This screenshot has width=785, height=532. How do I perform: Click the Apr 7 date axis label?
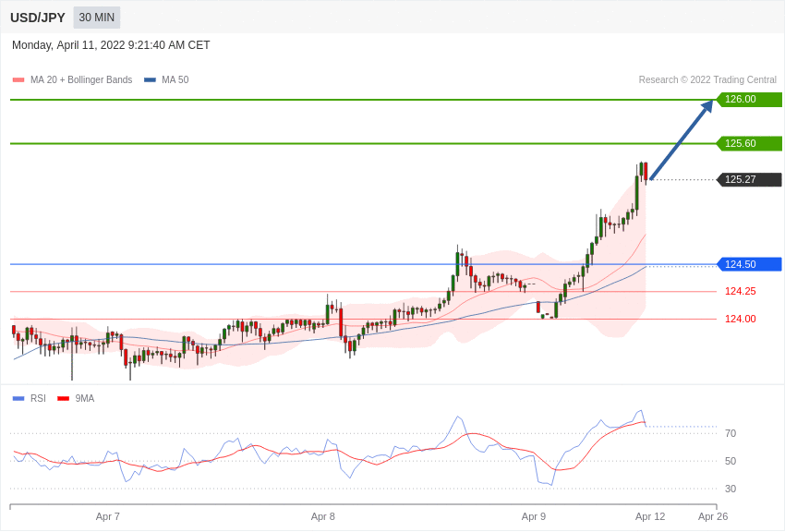click(108, 516)
